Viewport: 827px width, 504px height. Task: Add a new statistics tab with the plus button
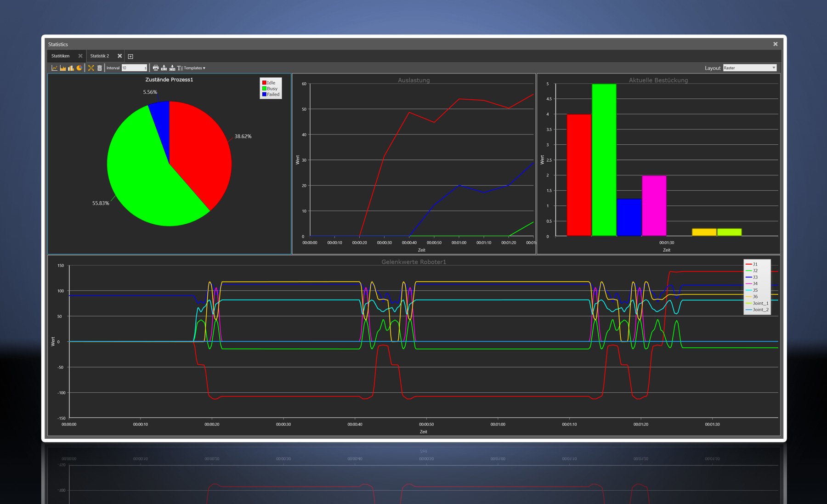point(130,56)
